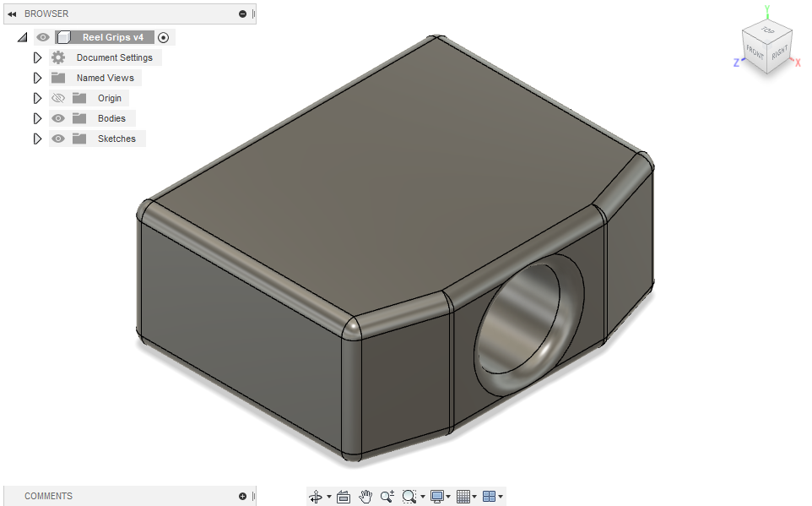Viewport: 812px width, 506px height.
Task: Hide the Bodies folder
Action: [x=57, y=117]
